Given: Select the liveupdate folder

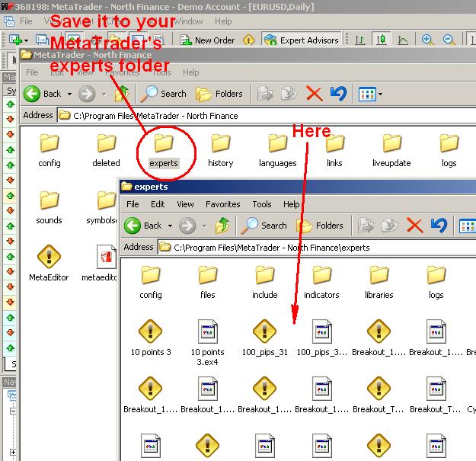Looking at the screenshot, I should coord(391,151).
